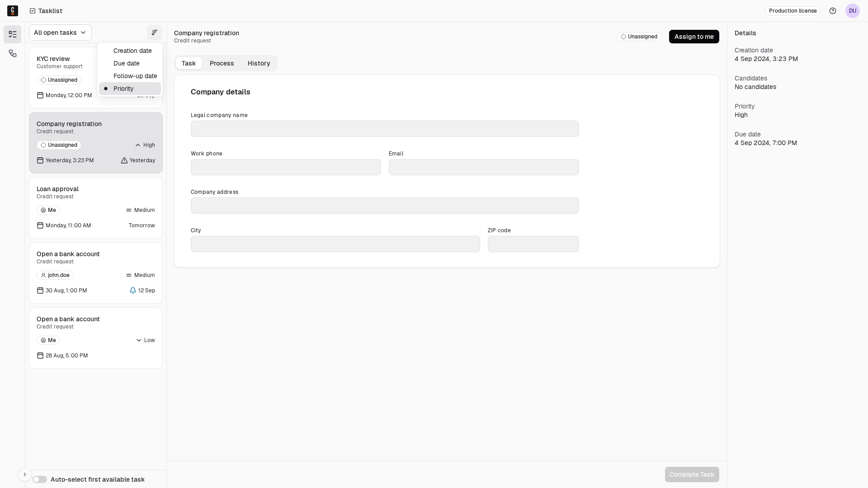Open the Tasks view sidebar icon
The height and width of the screenshot is (488, 868).
click(x=13, y=34)
